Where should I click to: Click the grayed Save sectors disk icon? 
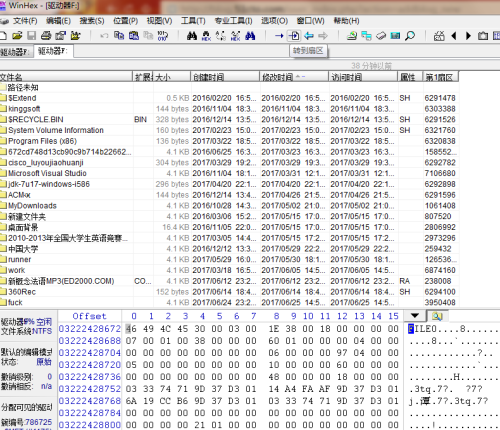click(31, 35)
